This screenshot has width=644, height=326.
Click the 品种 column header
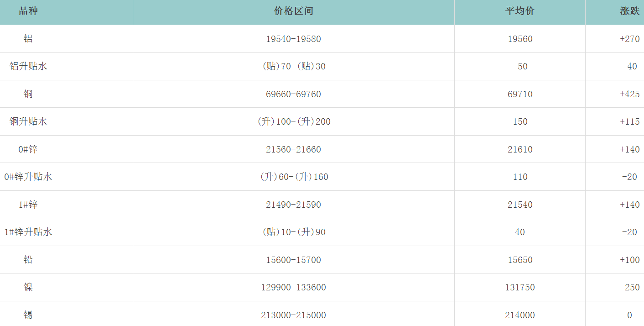(28, 11)
